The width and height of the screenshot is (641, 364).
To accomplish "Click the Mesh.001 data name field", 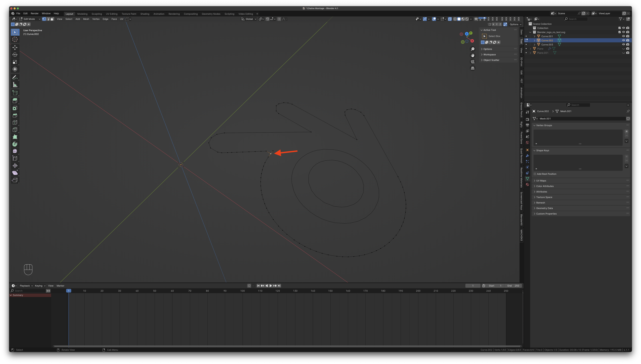I will (x=582, y=119).
